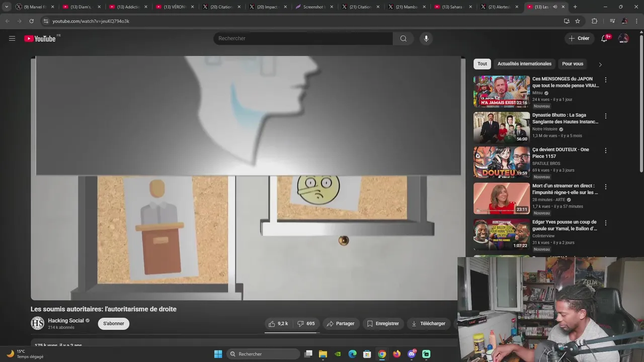Open Ça devient DOUTEUX One Piece thumbnail
Image resolution: width=644 pixels, height=362 pixels.
502,162
